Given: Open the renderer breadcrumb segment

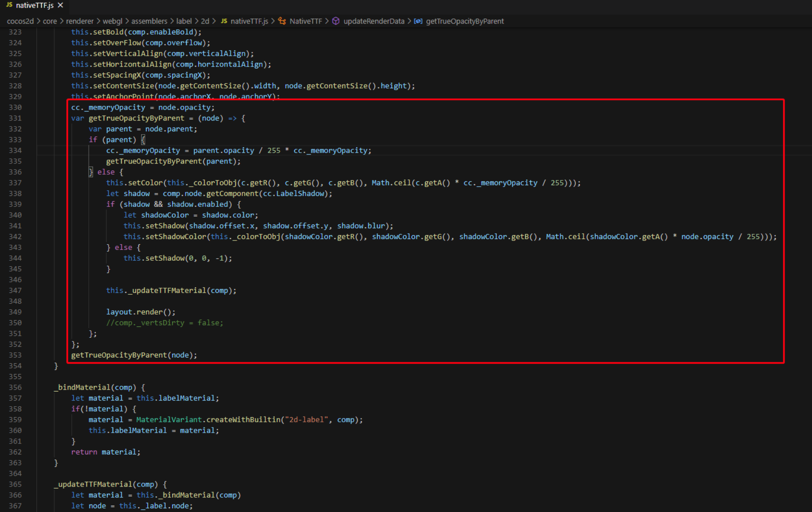Looking at the screenshot, I should click(80, 21).
